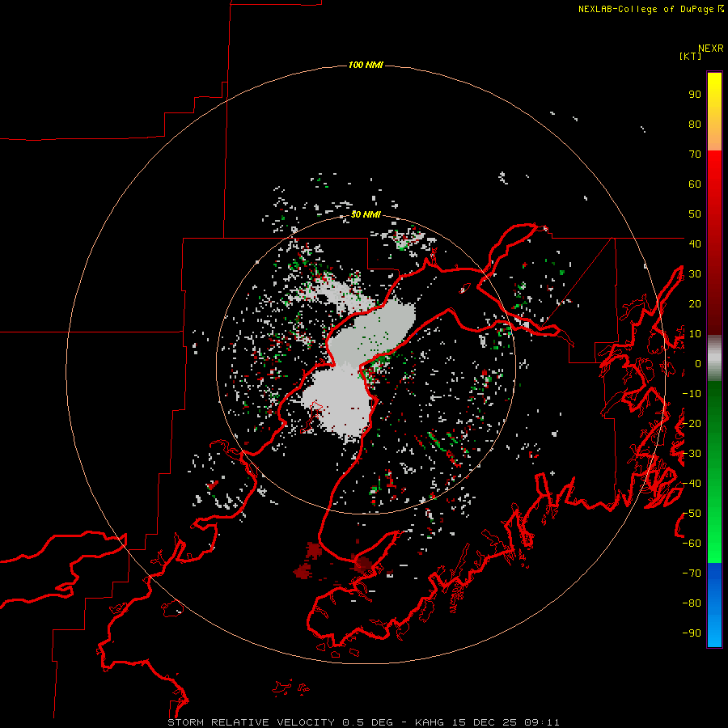Viewport: 728px width, 728px height.
Task: Click the positive 60 knot scale label
Action: pyautogui.click(x=695, y=184)
